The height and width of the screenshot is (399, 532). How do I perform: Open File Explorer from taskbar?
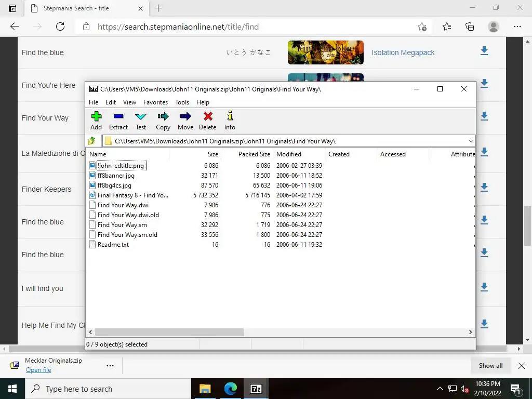click(x=205, y=389)
